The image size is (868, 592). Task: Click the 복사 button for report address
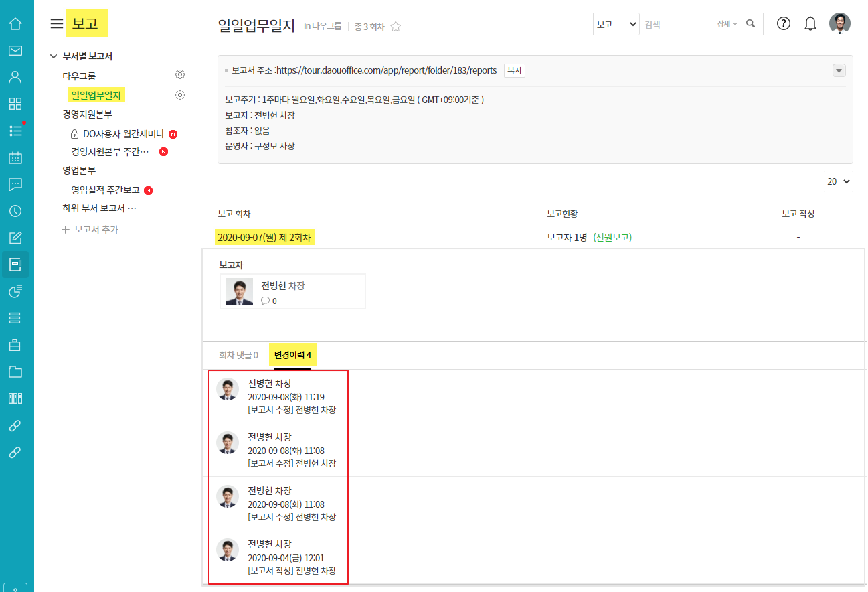pyautogui.click(x=514, y=70)
